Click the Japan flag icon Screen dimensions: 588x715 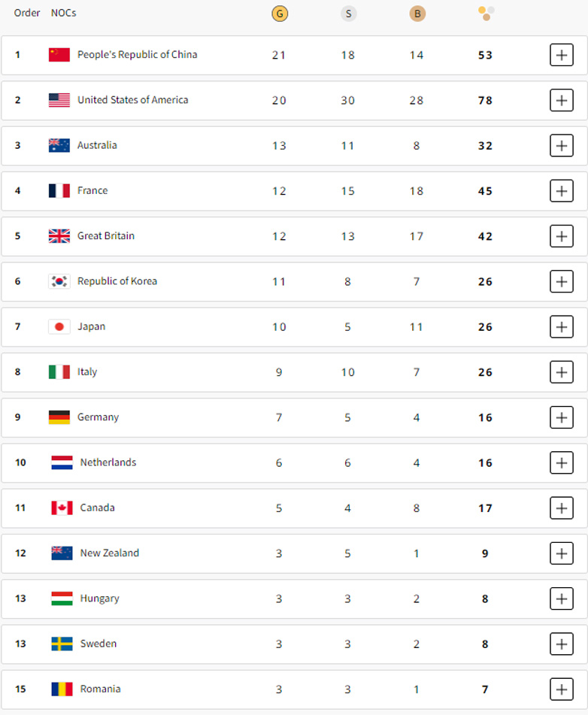(59, 326)
